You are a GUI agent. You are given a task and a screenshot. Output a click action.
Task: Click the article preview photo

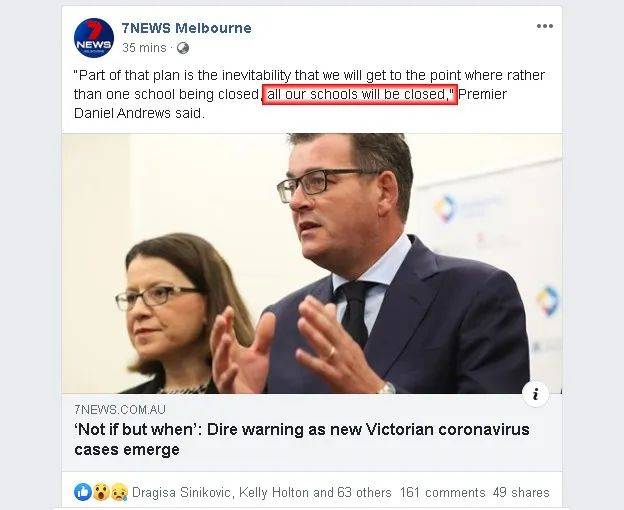[x=312, y=263]
